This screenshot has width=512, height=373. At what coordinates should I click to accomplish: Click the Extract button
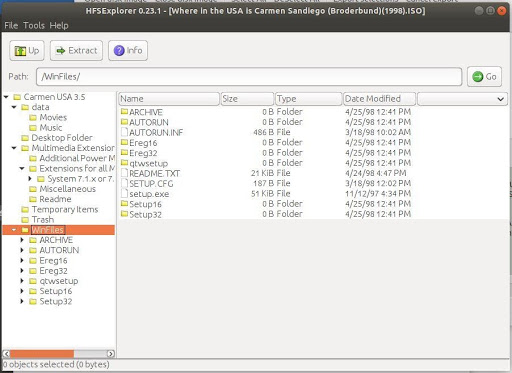76,51
